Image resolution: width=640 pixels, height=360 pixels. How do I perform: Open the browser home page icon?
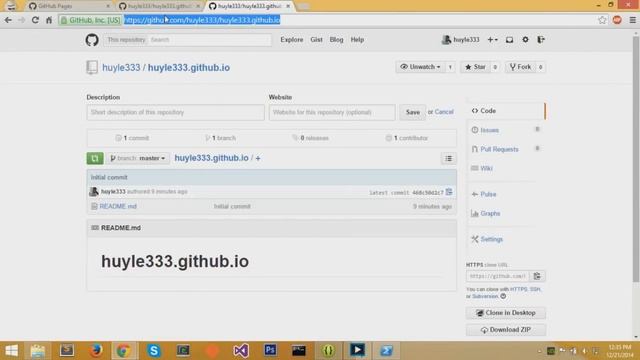coord(49,20)
